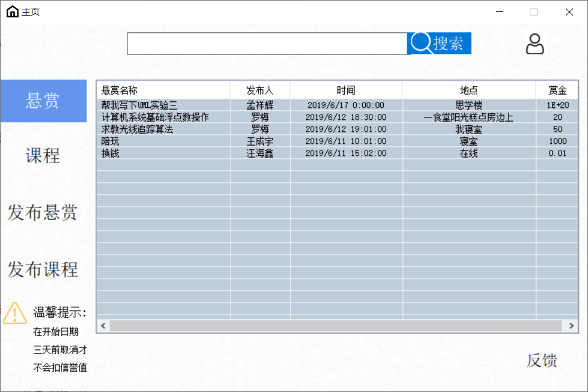Click time cell 2019/6/17 0:00:00
This screenshot has height=392, width=588.
(x=346, y=105)
